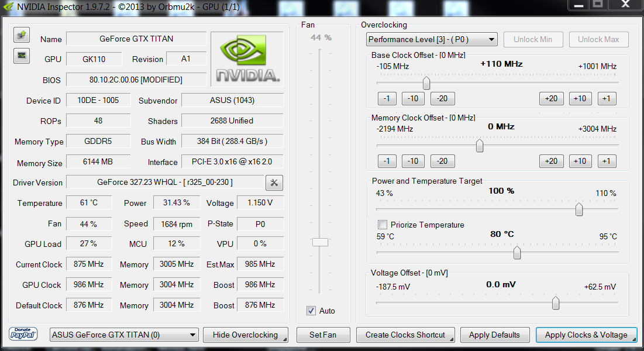Click the Voltage 1.150 V value
Screen dimensions: 644x351
click(260, 202)
